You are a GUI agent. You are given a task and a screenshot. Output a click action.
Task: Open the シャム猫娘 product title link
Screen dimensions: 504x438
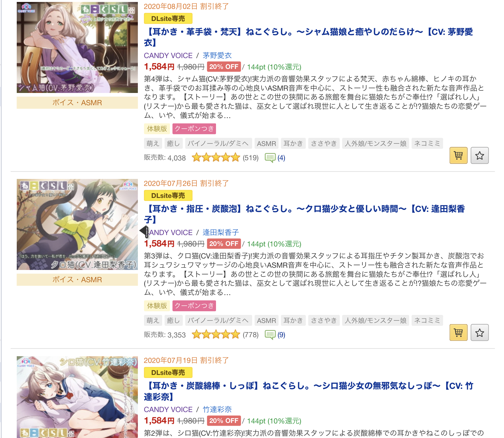[308, 37]
